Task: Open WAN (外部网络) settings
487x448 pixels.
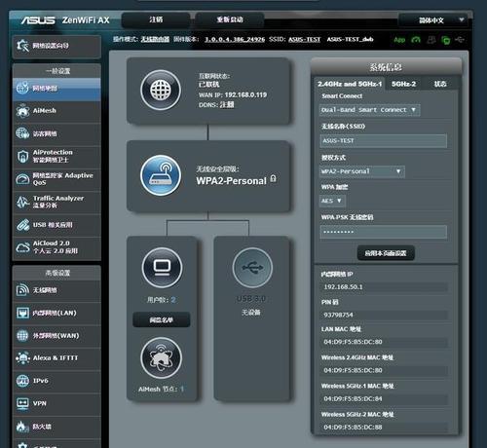Action: point(56,336)
